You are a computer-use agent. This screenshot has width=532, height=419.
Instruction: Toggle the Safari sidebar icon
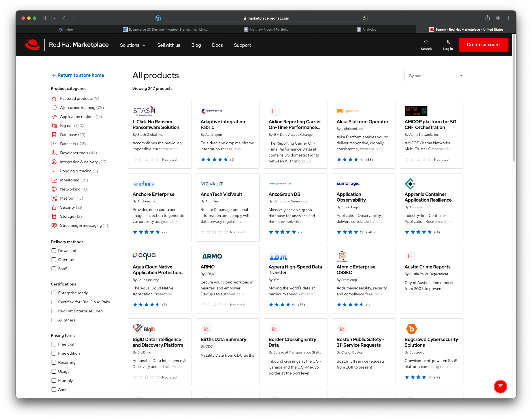[46, 18]
